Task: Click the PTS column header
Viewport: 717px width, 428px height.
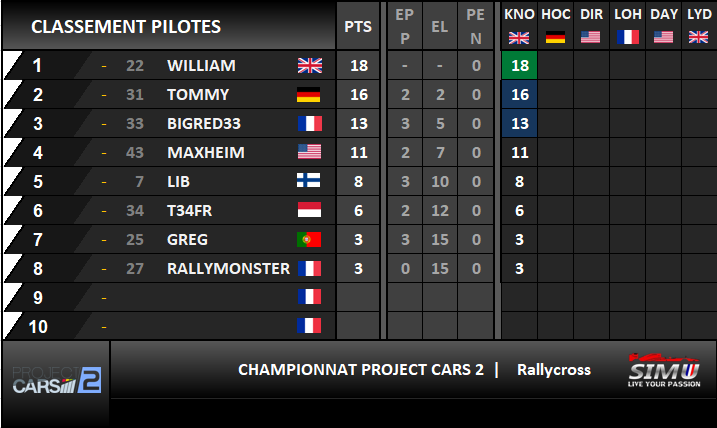Action: [x=358, y=27]
